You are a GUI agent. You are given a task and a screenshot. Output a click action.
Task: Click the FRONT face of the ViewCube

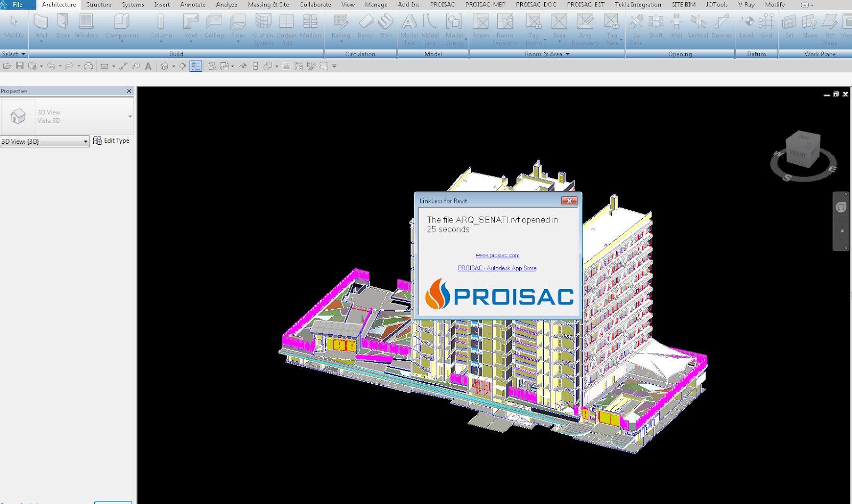(x=798, y=154)
